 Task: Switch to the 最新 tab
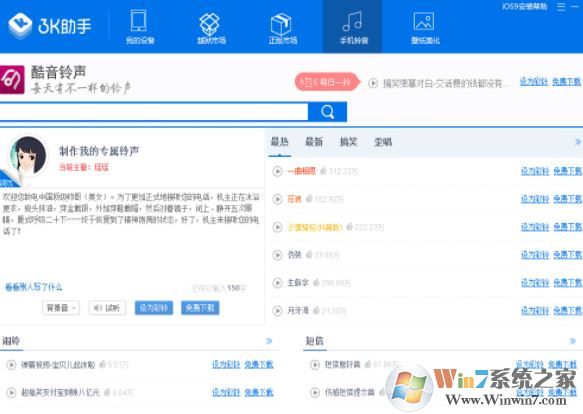(x=314, y=142)
